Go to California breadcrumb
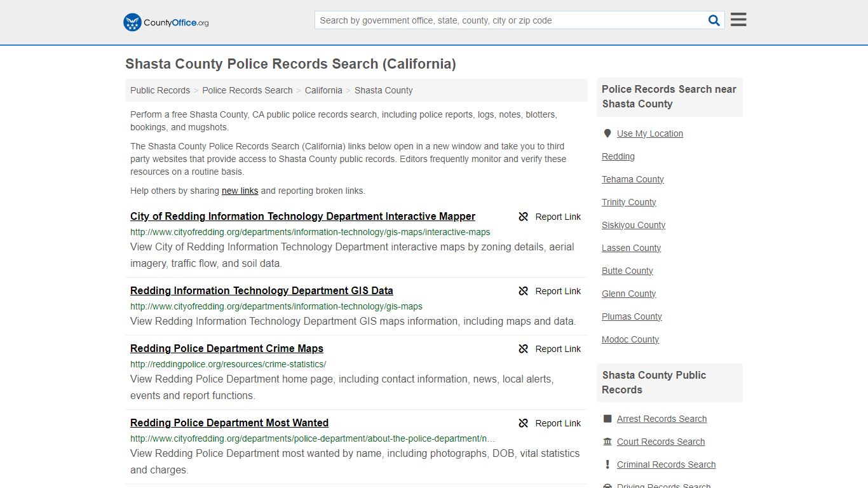The height and width of the screenshot is (488, 868). pyautogui.click(x=323, y=90)
